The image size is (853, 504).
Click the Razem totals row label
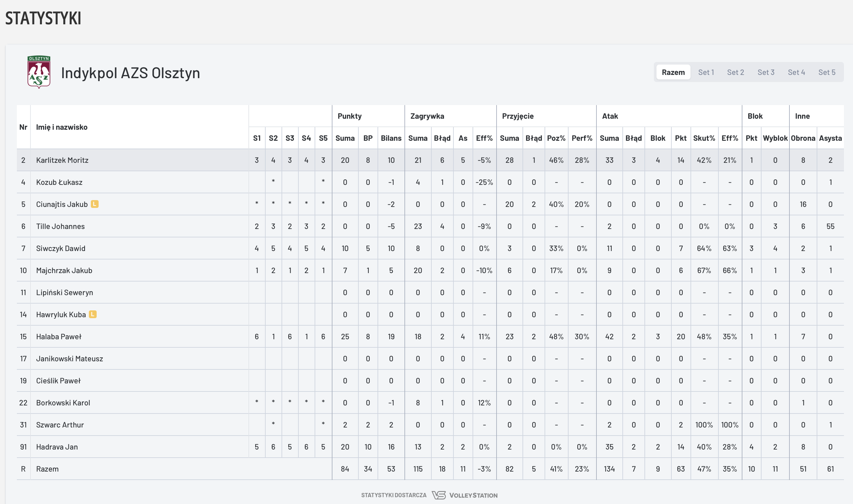pos(47,469)
